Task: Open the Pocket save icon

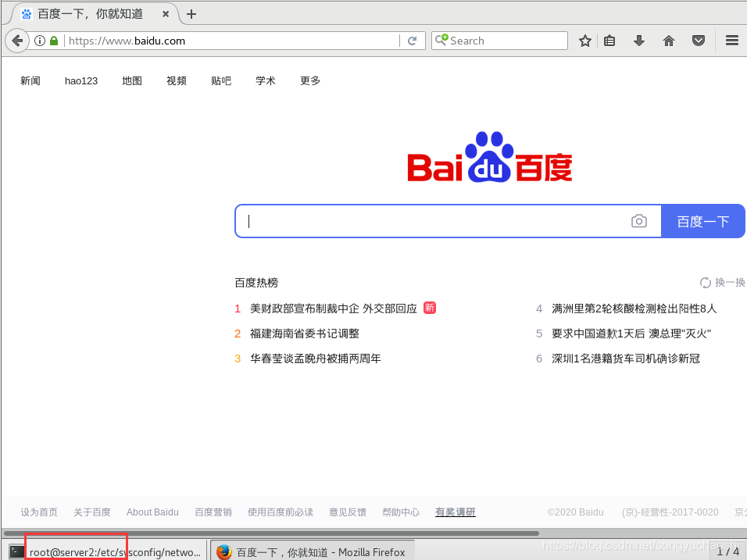Action: point(698,40)
